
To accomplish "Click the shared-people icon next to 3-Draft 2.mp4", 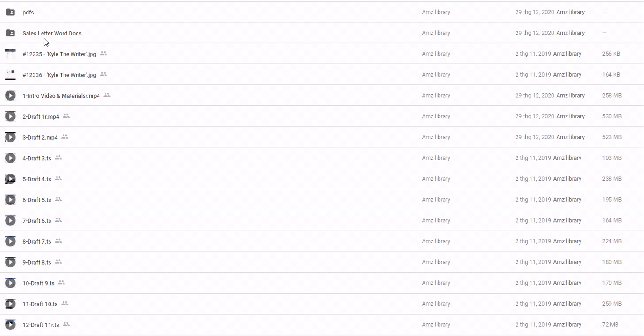I will pyautogui.click(x=65, y=137).
